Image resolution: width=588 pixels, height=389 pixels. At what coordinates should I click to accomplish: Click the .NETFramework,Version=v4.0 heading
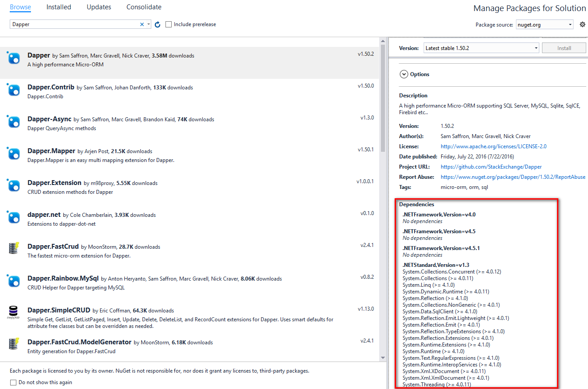(x=439, y=215)
